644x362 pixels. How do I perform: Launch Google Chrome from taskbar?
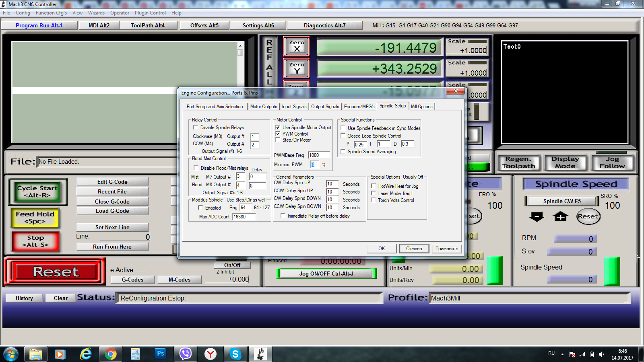pyautogui.click(x=110, y=354)
